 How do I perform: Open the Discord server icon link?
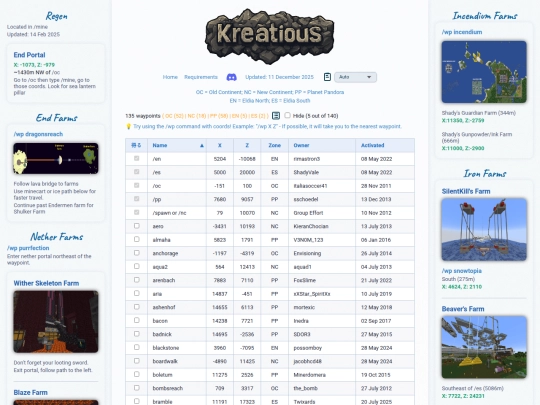tap(231, 77)
